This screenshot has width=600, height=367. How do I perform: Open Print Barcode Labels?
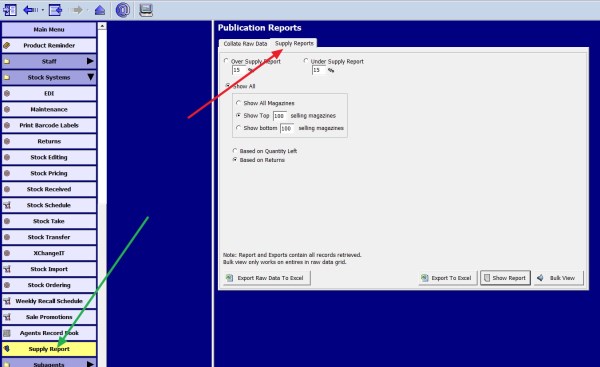coord(49,126)
